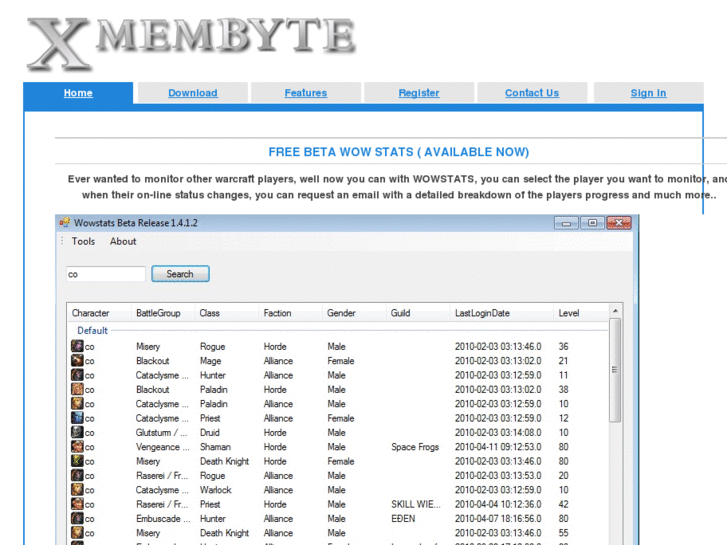This screenshot has width=727, height=545.
Task: Open the Contact Us tab
Action: [x=532, y=93]
